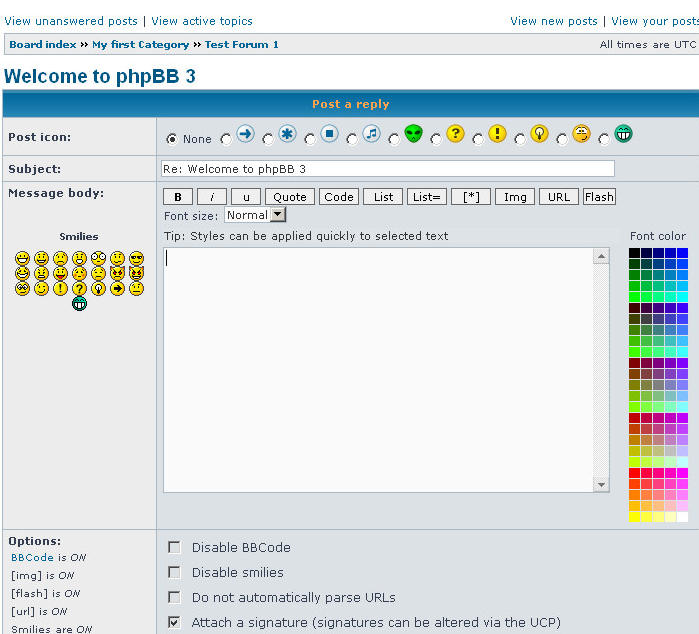Choose the radio button for the music note post icon
699x634 pixels.
[x=352, y=140]
